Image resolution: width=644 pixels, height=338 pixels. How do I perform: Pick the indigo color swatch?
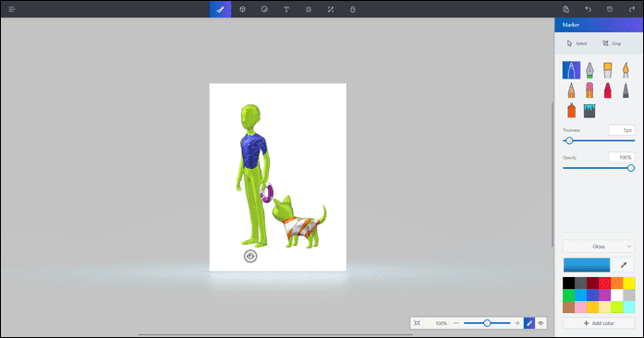tap(592, 295)
